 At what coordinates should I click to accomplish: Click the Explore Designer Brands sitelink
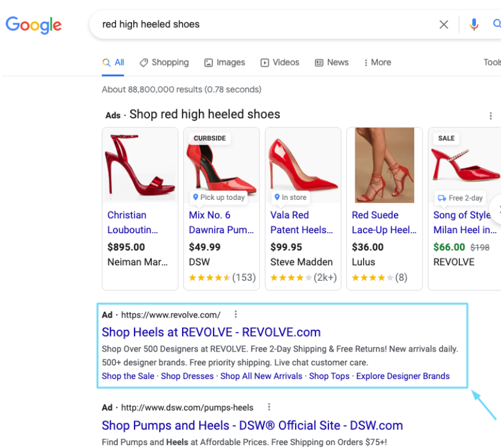point(403,376)
